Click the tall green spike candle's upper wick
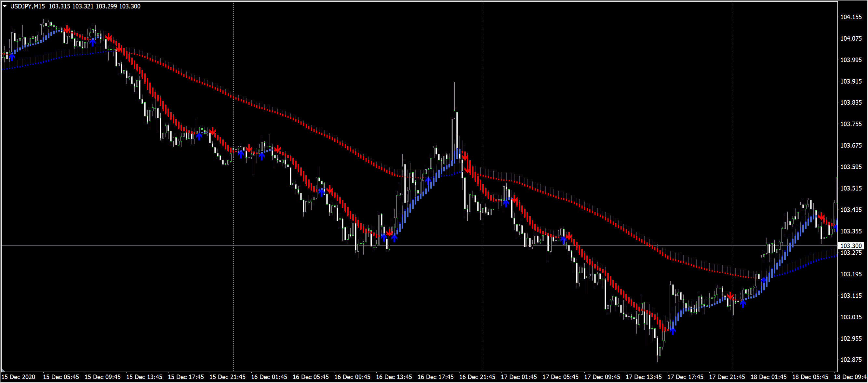This screenshot has height=383, width=868. tap(454, 96)
